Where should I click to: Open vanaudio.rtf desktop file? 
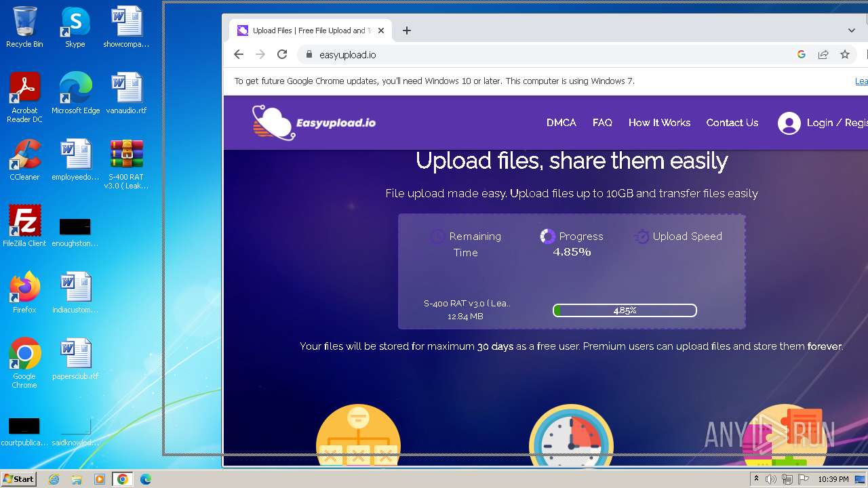coord(126,94)
